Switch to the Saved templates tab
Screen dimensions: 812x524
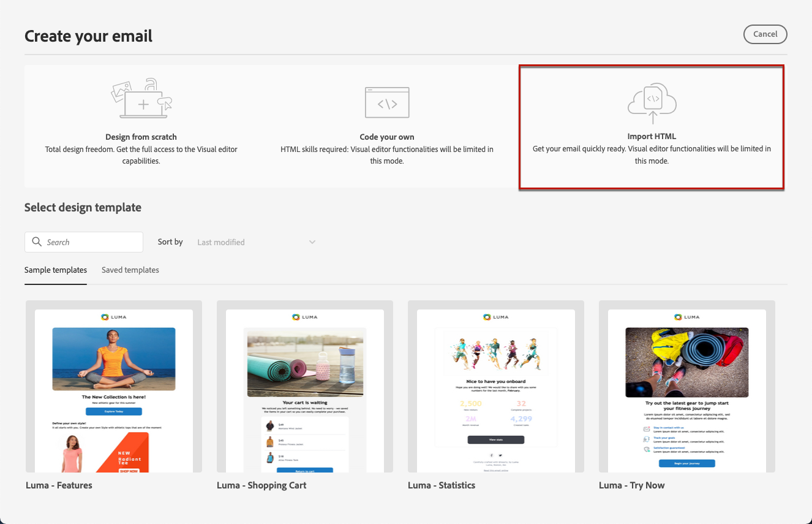[x=130, y=270]
